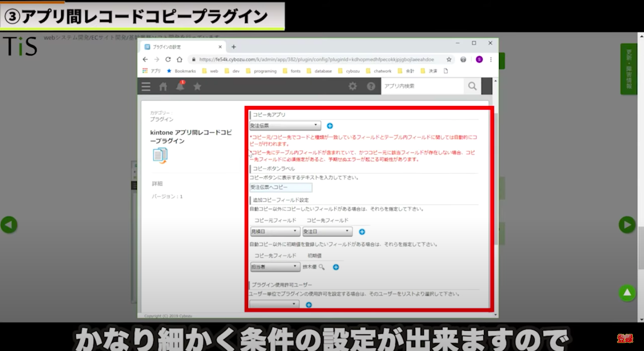Open the notifications bell icon
The image size is (644, 351).
pos(180,86)
